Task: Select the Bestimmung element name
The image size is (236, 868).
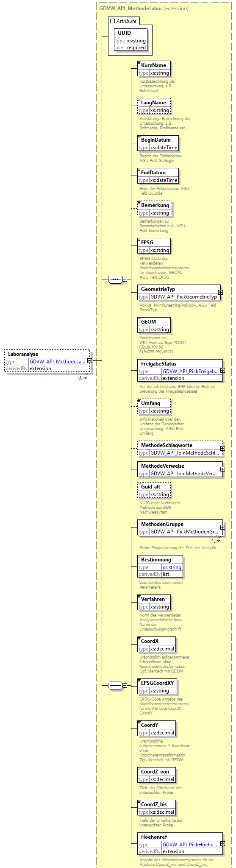Action: (156, 559)
